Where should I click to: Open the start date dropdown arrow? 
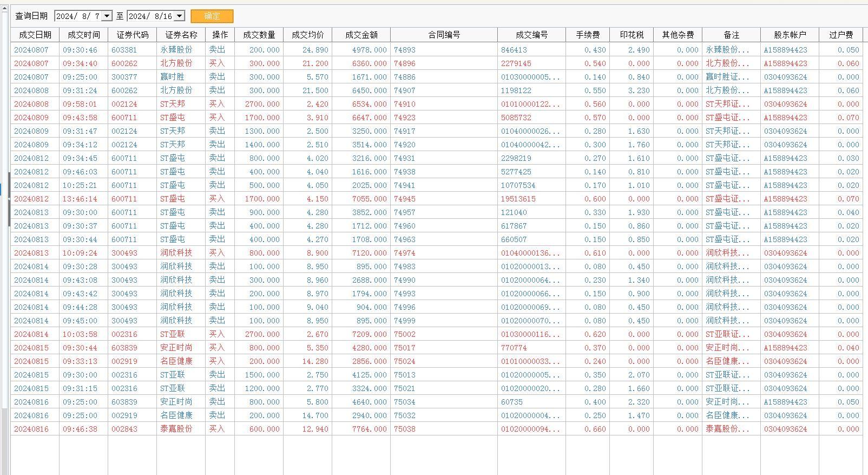107,16
